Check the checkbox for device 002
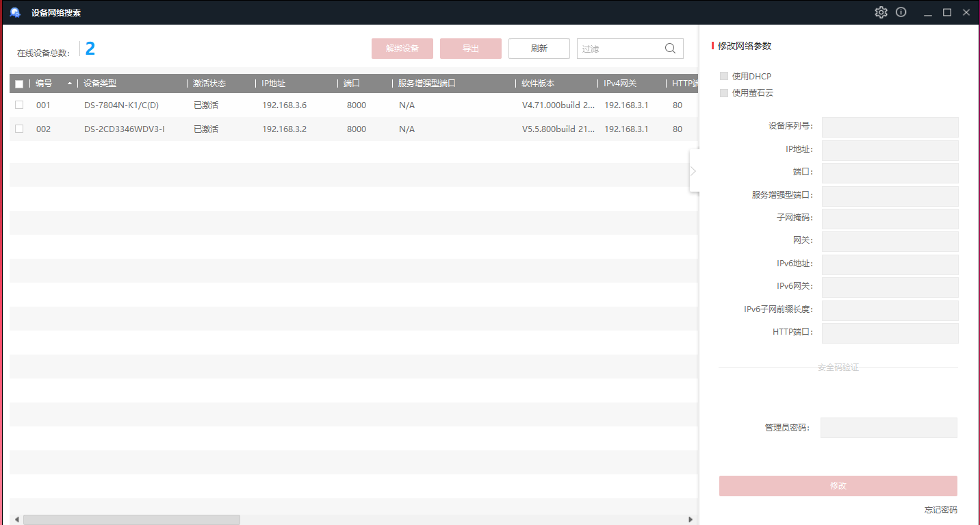980x525 pixels. coord(18,129)
